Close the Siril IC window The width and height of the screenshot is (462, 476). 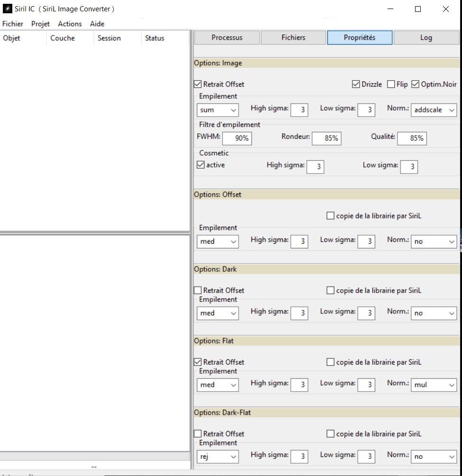[x=445, y=9]
